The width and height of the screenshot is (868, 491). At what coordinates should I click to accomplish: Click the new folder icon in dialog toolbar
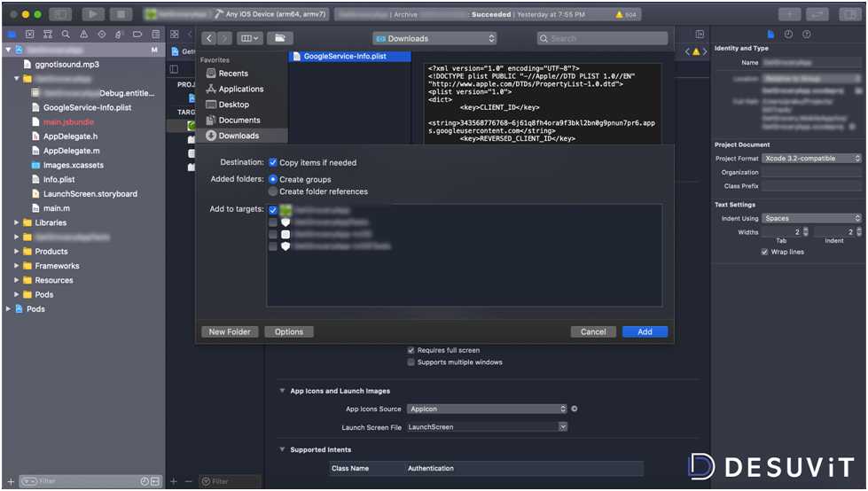pyautogui.click(x=280, y=38)
